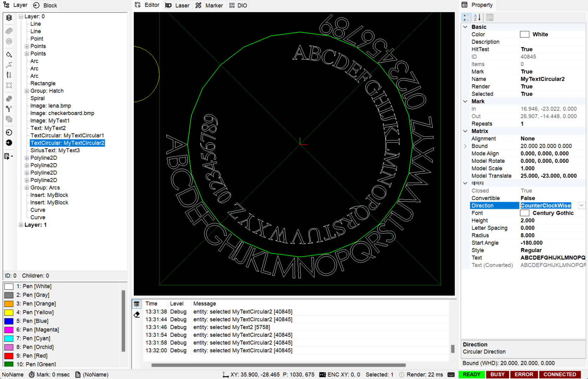The height and width of the screenshot is (379, 588).
Task: Select the SiriusText: MyText3 tree item
Action: tap(55, 150)
